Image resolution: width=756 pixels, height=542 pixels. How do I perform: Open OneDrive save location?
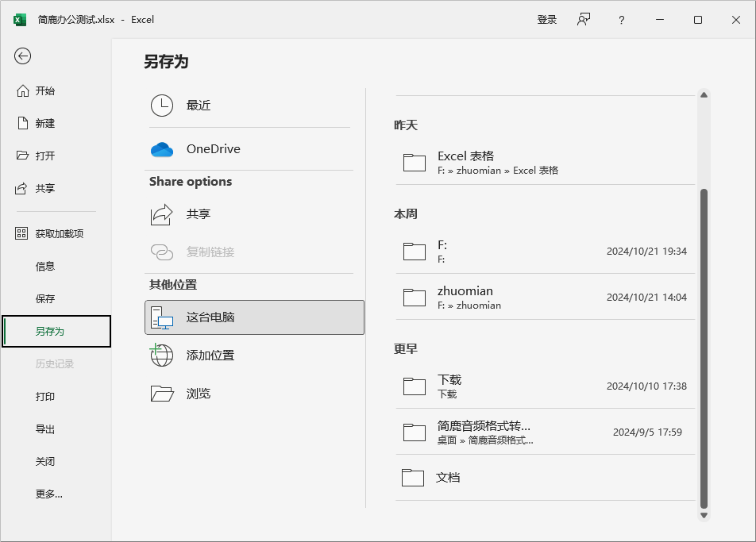pos(161,148)
